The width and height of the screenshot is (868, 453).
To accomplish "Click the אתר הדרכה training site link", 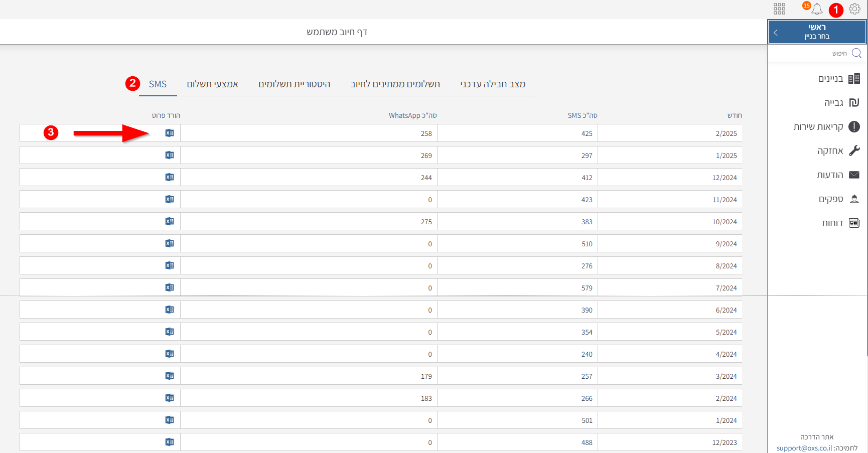I will click(x=817, y=437).
